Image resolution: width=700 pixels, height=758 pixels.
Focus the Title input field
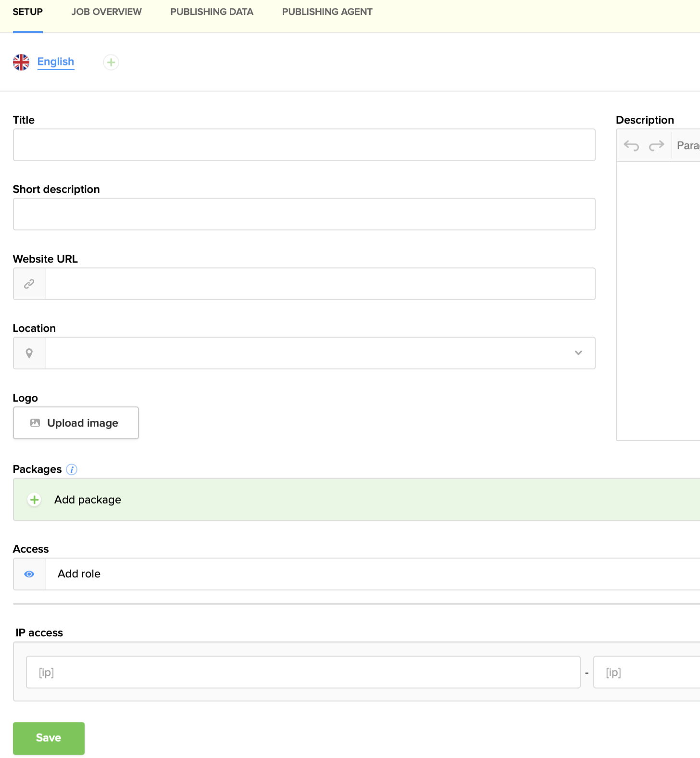pyautogui.click(x=304, y=145)
